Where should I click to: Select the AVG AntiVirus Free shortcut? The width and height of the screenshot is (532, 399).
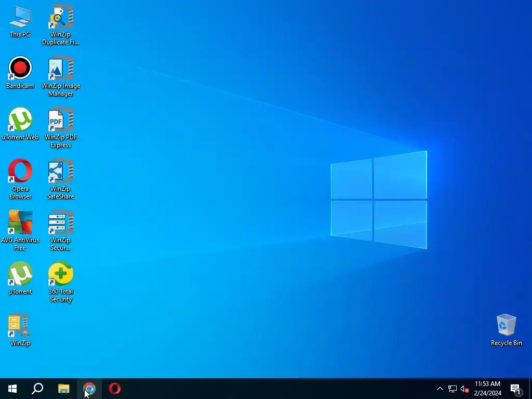tap(20, 231)
